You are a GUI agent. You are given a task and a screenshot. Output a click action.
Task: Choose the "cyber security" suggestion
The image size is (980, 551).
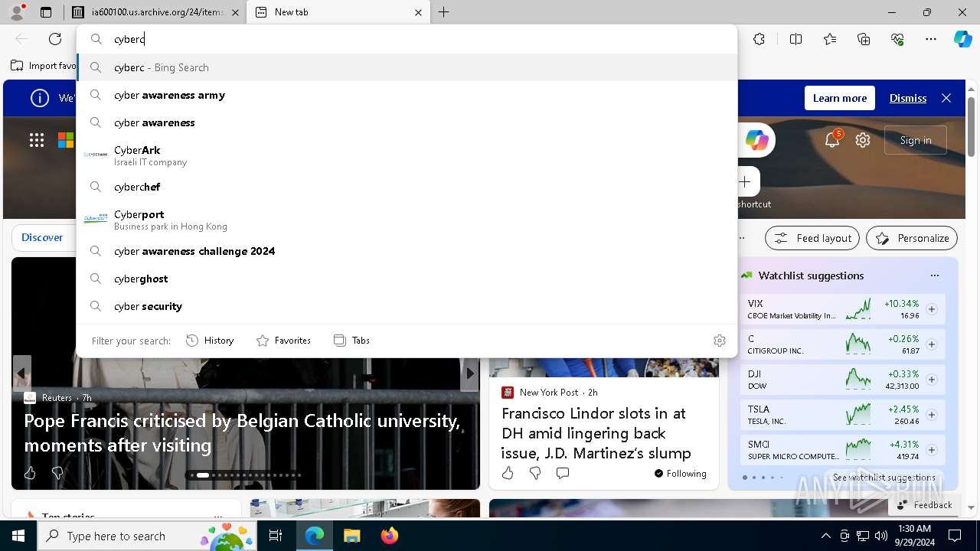coord(407,306)
